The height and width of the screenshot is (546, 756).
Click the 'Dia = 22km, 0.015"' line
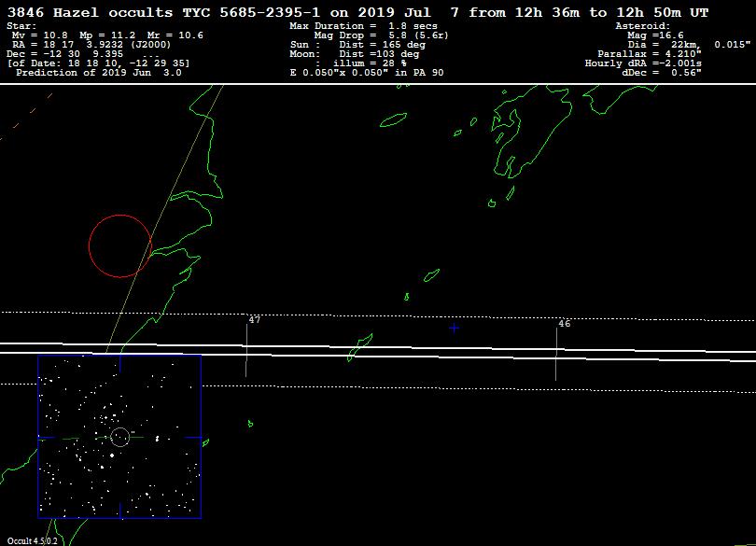pos(689,45)
